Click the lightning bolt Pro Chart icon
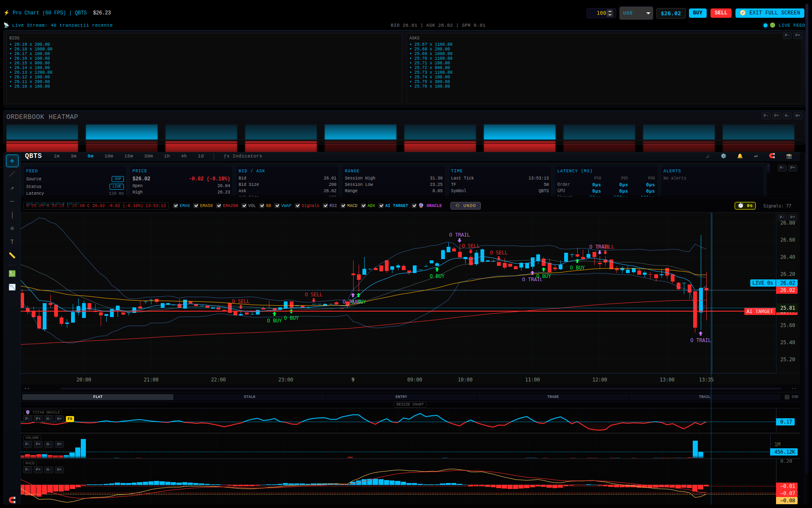The image size is (812, 508). click(x=6, y=13)
